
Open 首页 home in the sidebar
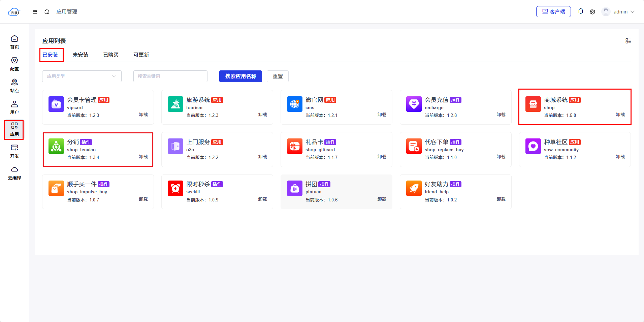pyautogui.click(x=14, y=42)
